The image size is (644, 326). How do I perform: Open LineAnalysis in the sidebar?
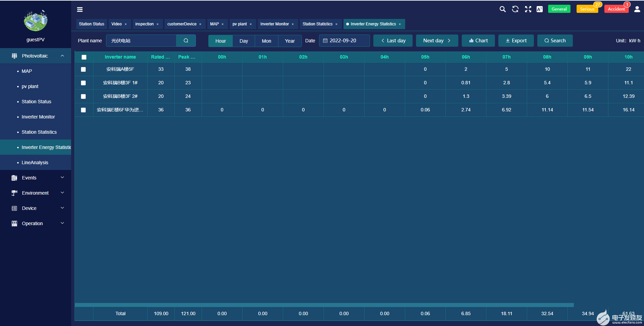pos(35,162)
